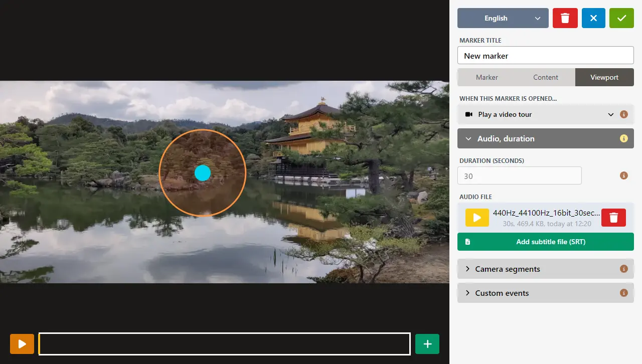This screenshot has height=364, width=642.
Task: Click info icon next to Camera segments
Action: [x=624, y=269]
